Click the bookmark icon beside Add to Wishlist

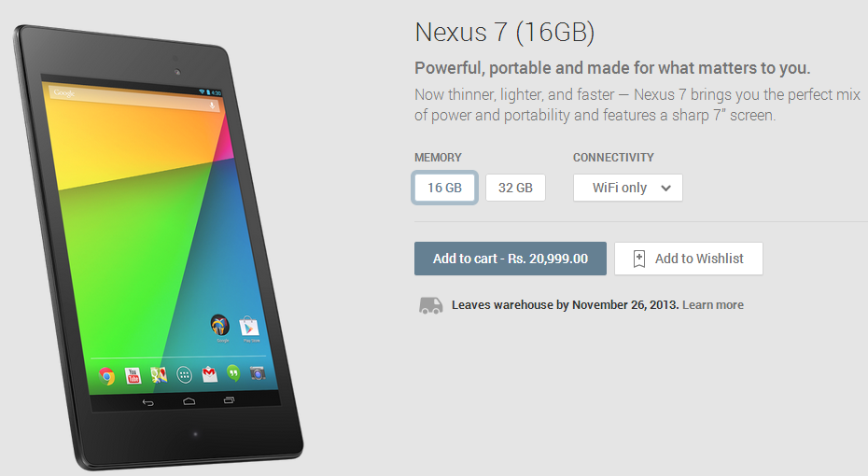click(638, 259)
